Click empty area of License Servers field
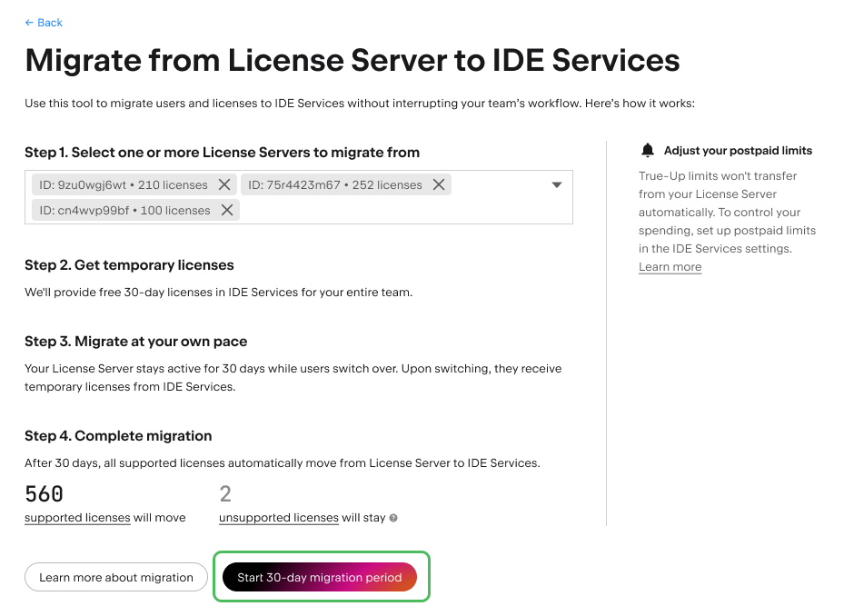Image resolution: width=844 pixels, height=616 pixels. click(x=400, y=210)
